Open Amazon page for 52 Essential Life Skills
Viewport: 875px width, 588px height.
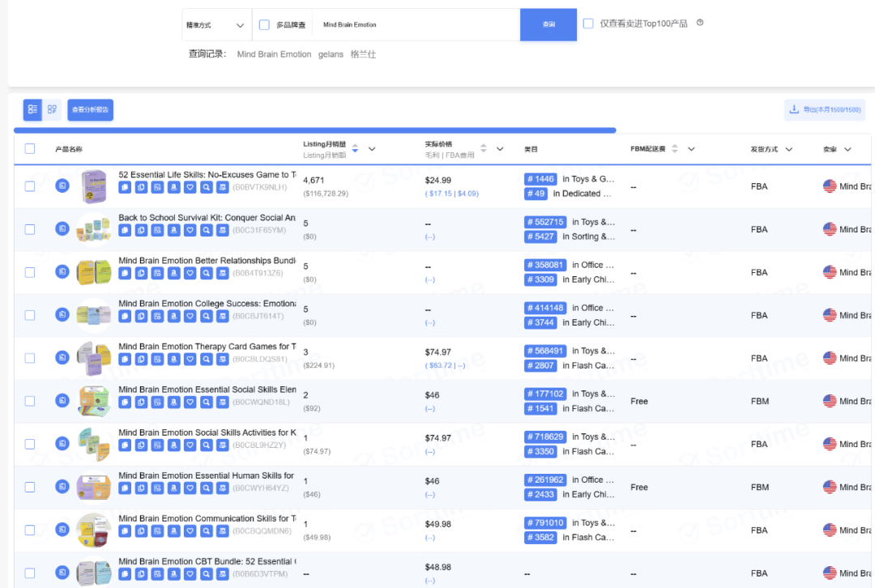point(173,187)
